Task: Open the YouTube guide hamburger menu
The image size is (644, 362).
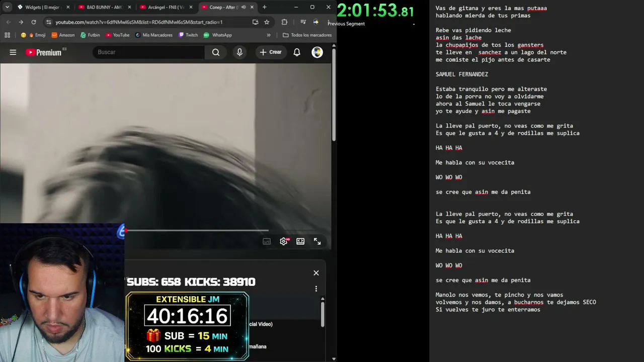Action: click(13, 52)
